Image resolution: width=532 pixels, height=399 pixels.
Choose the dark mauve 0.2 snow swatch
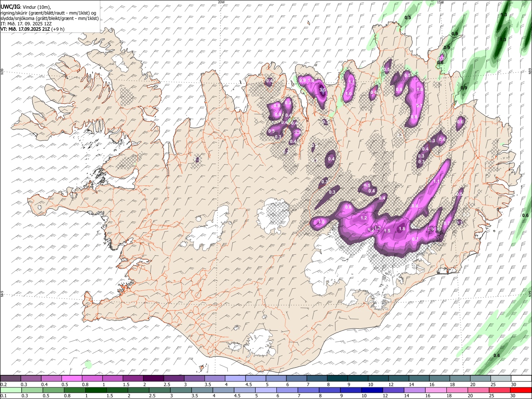[10, 378]
